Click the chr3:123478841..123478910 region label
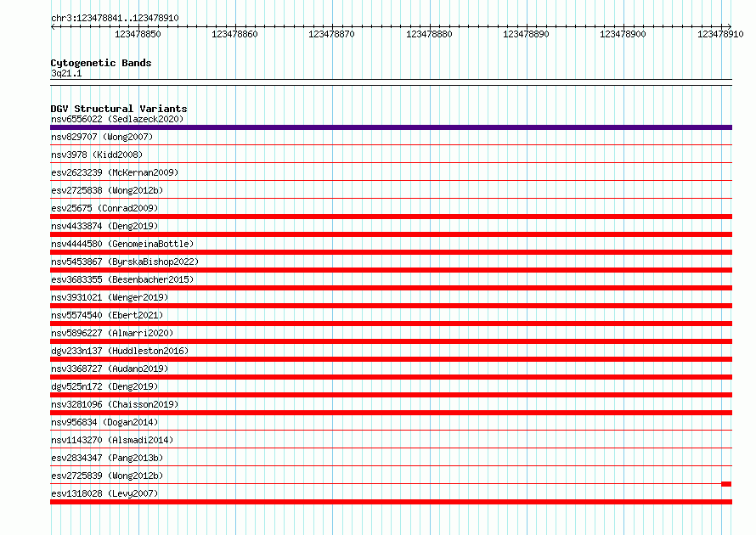Image resolution: width=756 pixels, height=535 pixels. (x=115, y=18)
